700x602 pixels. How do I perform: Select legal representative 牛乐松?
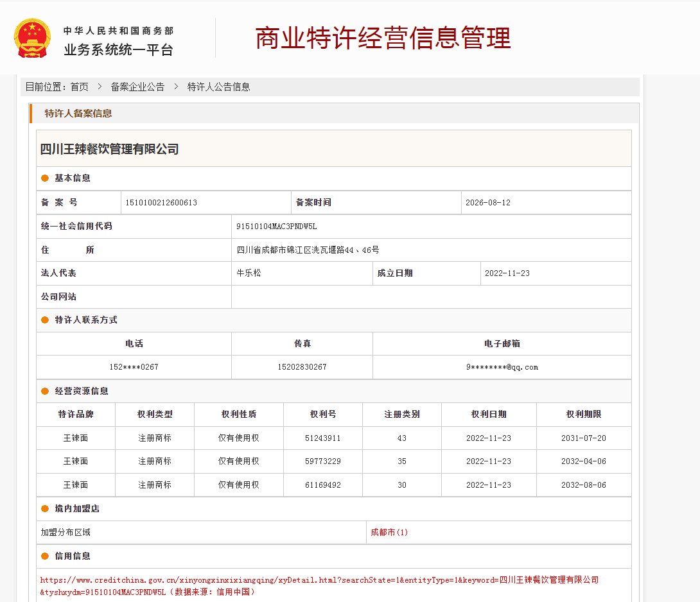point(249,273)
